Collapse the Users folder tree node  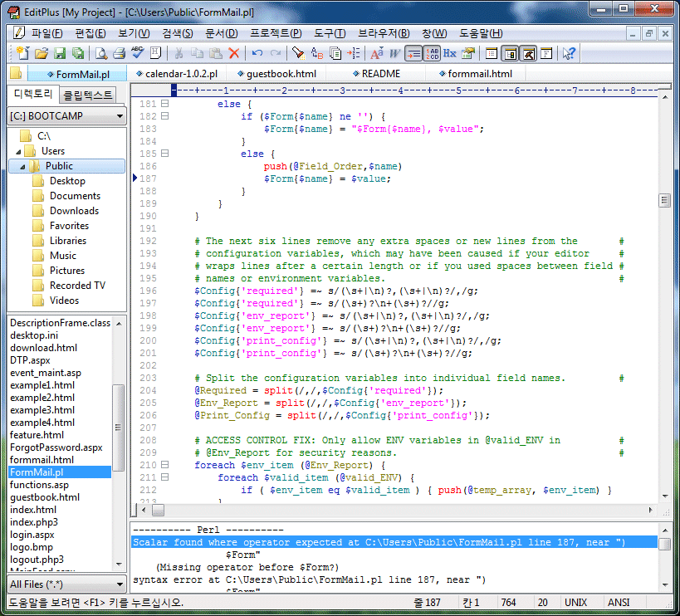(x=18, y=152)
